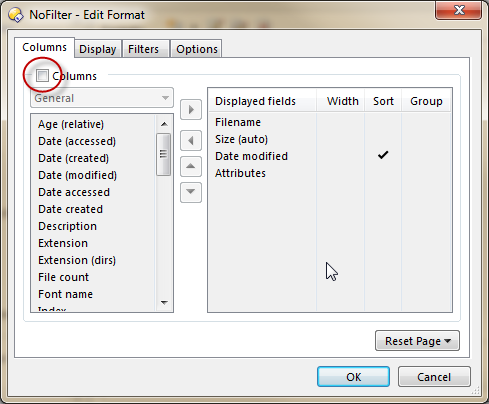489x404 pixels.
Task: Switch to the Filters tab
Action: (144, 49)
